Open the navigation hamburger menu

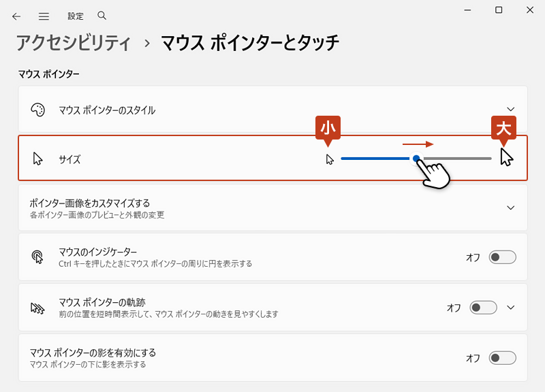click(x=44, y=16)
